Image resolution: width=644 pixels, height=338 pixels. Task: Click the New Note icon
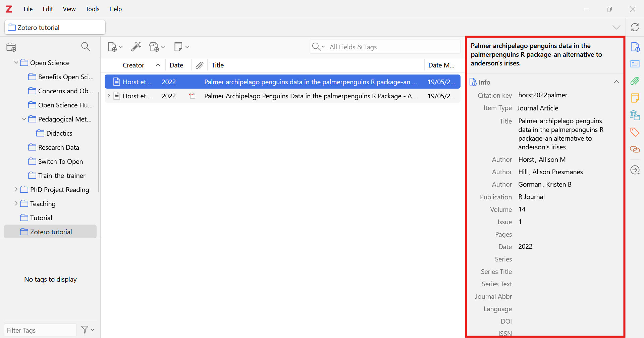[181, 47]
